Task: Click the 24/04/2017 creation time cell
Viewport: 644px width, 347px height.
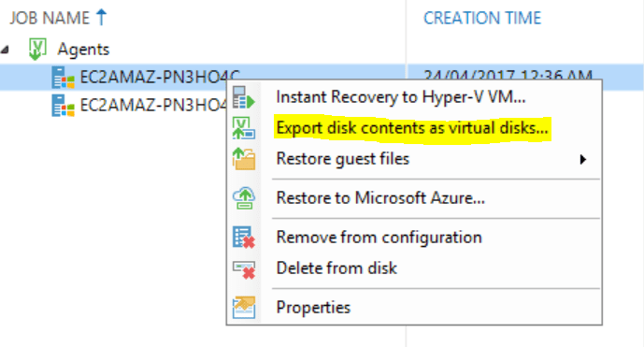Action: click(x=508, y=75)
